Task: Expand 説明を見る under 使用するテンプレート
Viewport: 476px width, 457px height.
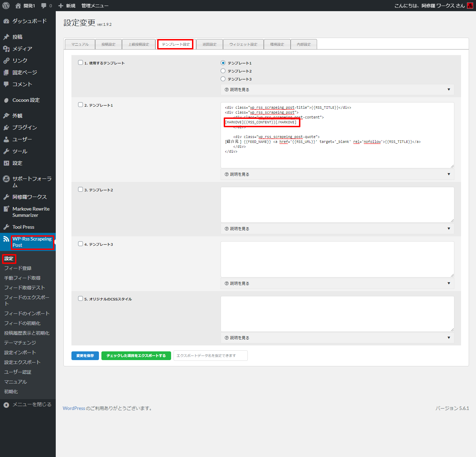Action: (x=337, y=90)
